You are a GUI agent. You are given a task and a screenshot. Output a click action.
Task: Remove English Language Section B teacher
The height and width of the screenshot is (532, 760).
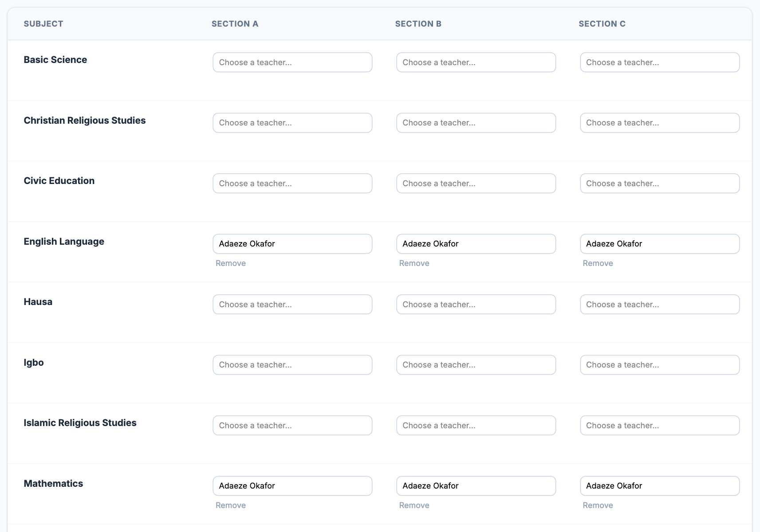click(x=414, y=263)
